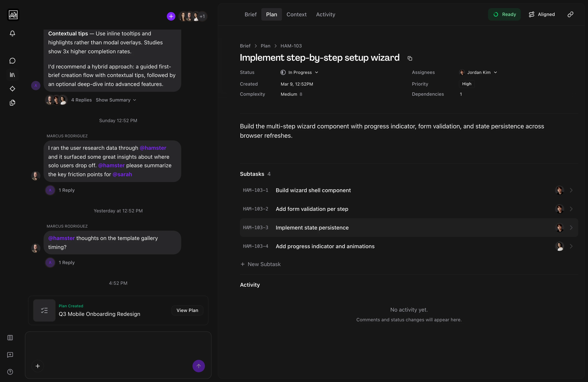This screenshot has width=588, height=382.
Task: Click the View Plan button
Action: click(187, 310)
